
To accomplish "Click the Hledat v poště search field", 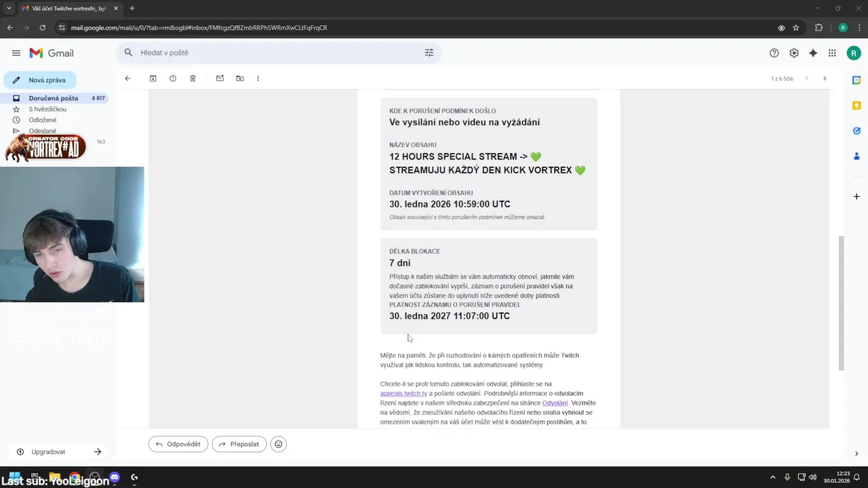I will point(278,53).
